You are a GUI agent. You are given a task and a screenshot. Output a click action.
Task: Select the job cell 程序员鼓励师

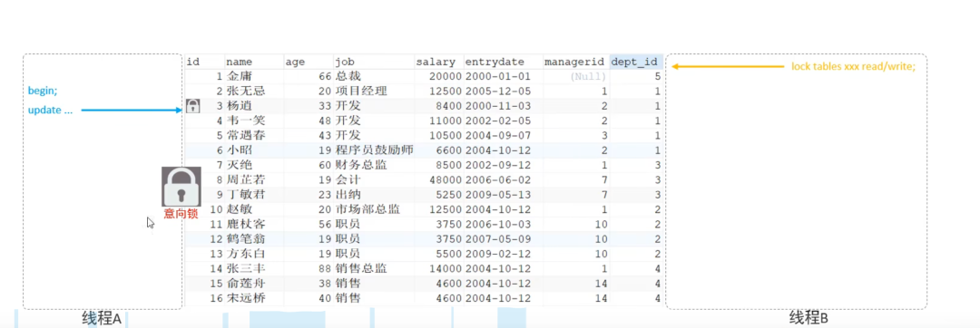(x=374, y=150)
